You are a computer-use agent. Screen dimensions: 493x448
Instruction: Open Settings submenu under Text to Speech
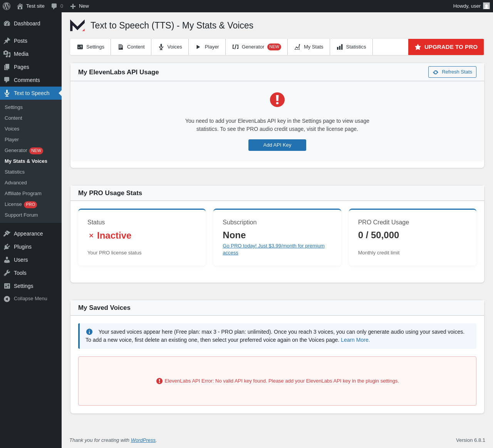[x=31, y=107]
